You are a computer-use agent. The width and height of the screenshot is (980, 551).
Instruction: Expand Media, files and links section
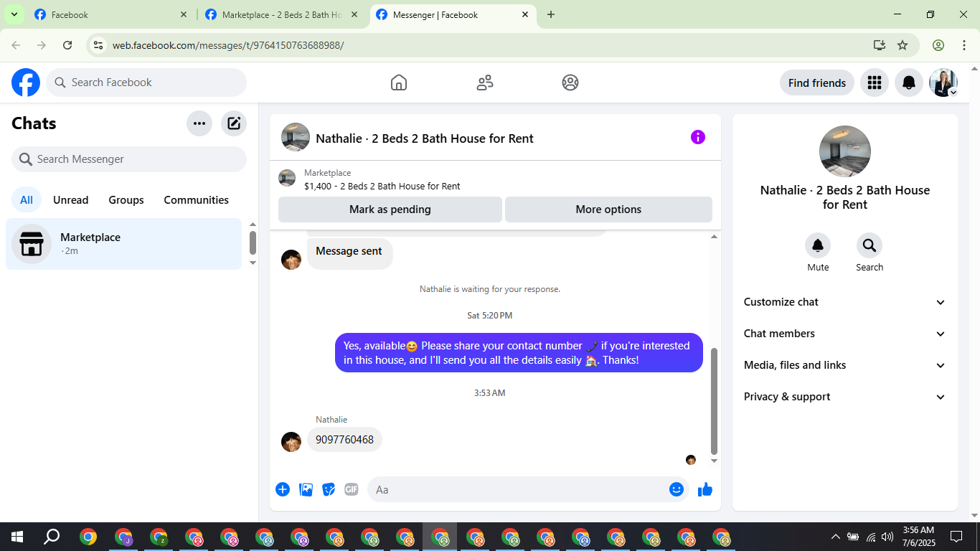(x=845, y=365)
